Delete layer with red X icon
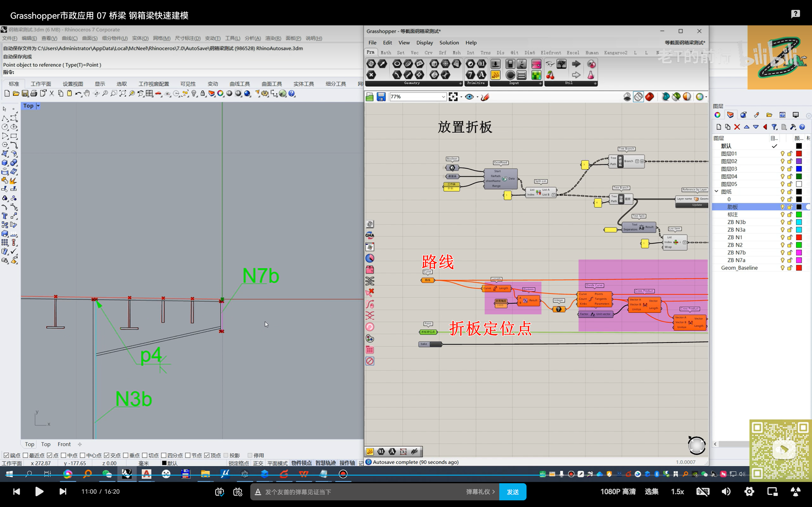Viewport: 812px width, 507px height. (737, 127)
